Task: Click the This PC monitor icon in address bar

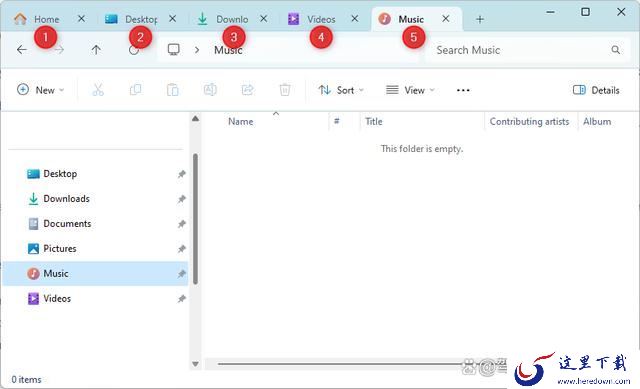Action: (173, 50)
